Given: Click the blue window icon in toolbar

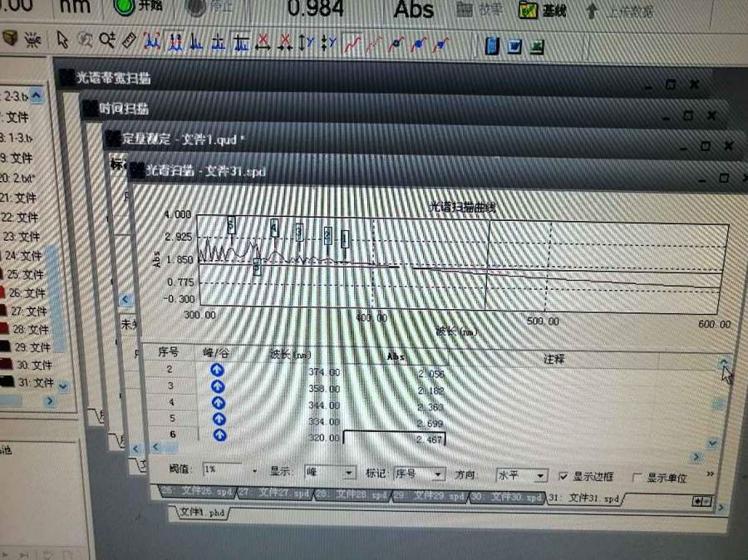Looking at the screenshot, I should click(514, 47).
